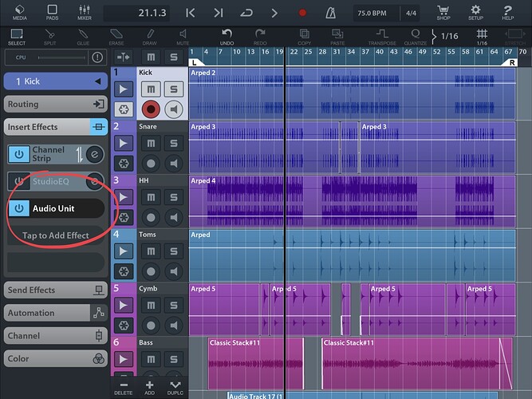Click the Undo icon

pos(227,37)
